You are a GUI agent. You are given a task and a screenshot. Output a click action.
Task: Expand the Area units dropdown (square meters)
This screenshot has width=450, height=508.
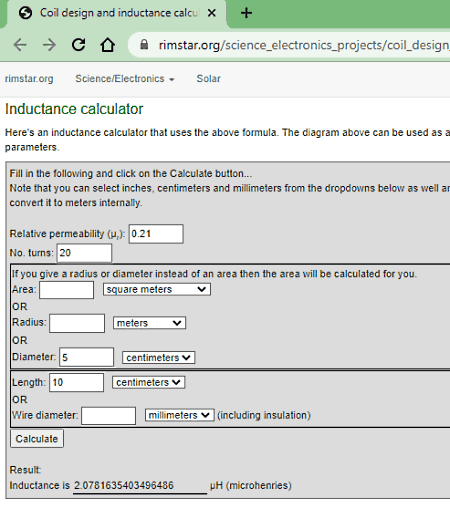[157, 289]
